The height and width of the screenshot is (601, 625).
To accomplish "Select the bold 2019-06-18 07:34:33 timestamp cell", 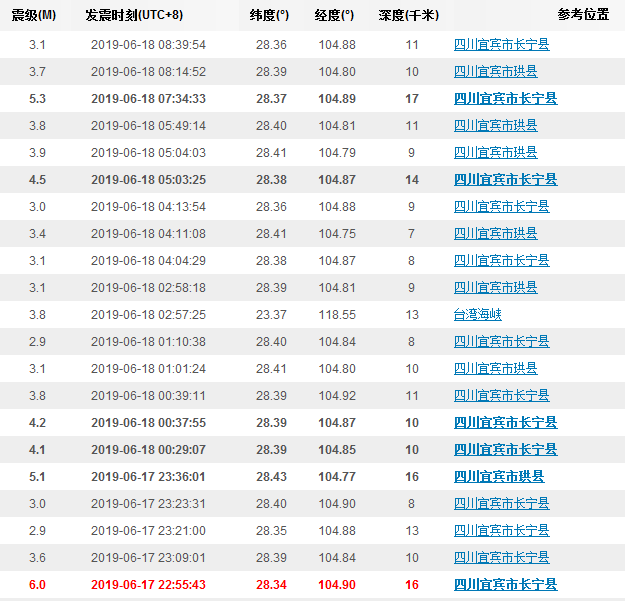I will [148, 98].
